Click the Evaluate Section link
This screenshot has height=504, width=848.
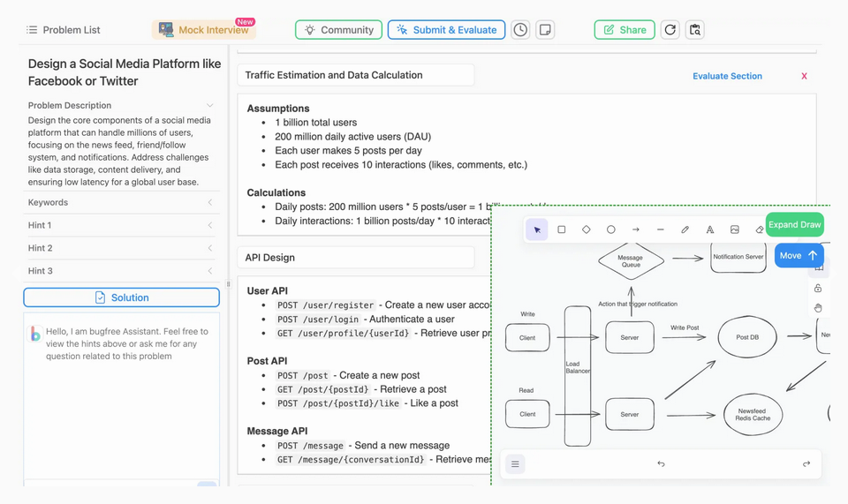[727, 76]
